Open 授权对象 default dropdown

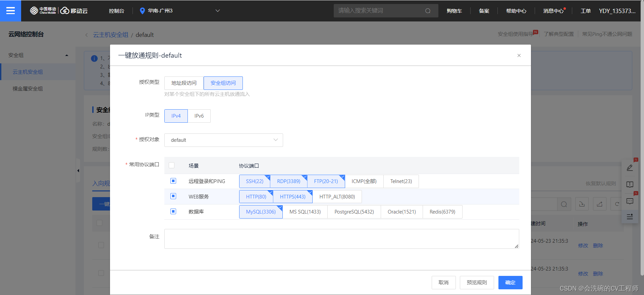224,140
